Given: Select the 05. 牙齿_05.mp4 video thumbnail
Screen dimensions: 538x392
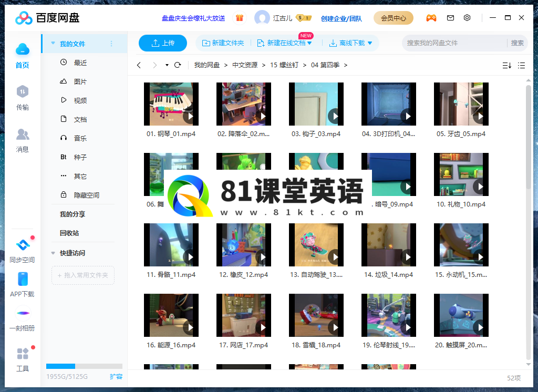Looking at the screenshot, I should point(461,104).
